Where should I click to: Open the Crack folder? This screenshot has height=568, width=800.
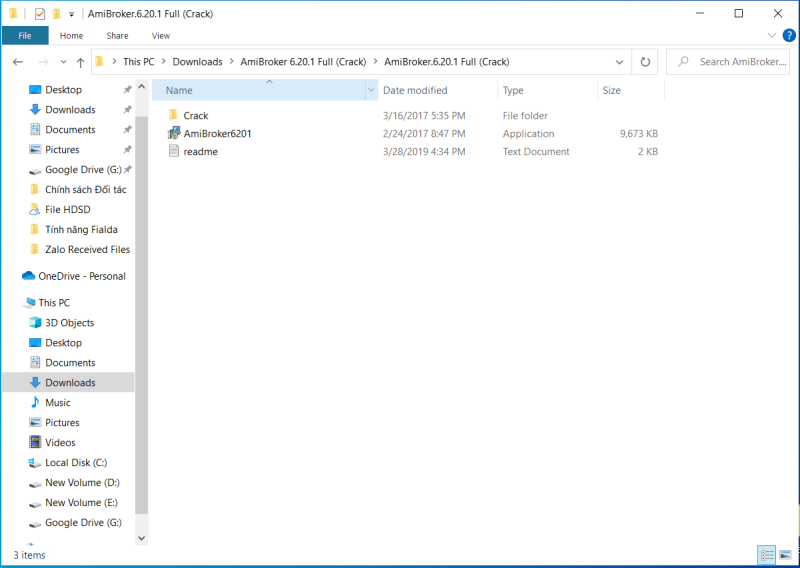point(196,116)
